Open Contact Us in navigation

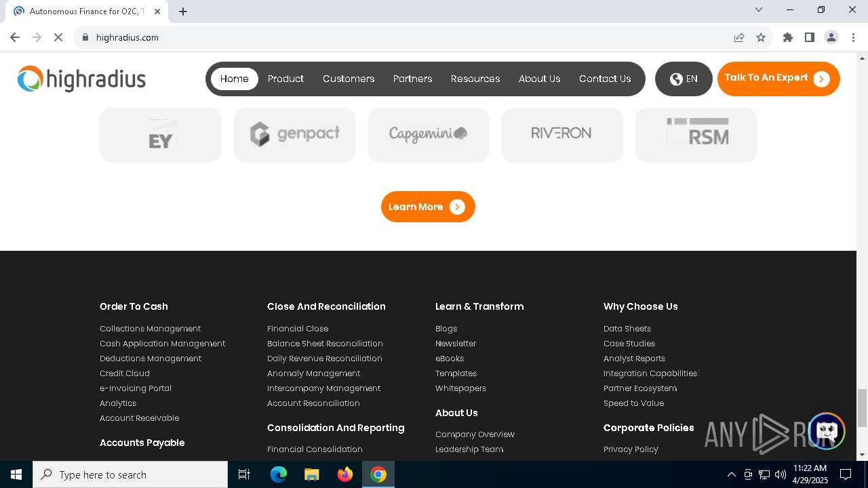(x=605, y=79)
